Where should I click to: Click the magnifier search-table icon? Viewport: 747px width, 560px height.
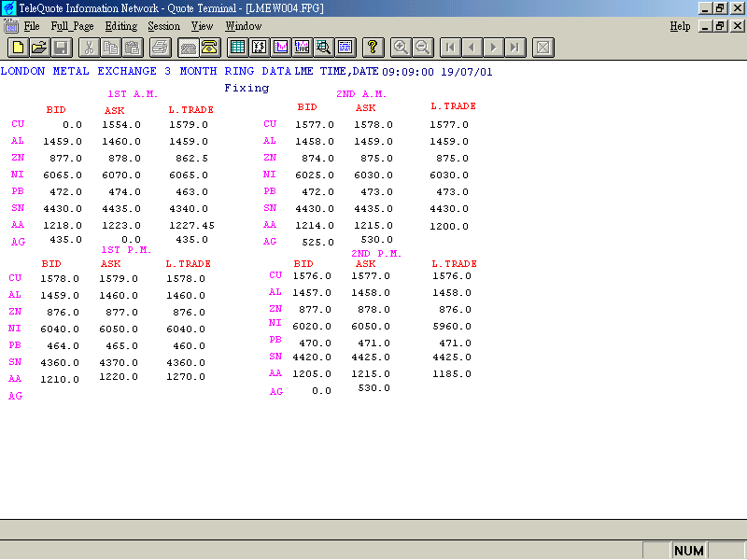324,48
